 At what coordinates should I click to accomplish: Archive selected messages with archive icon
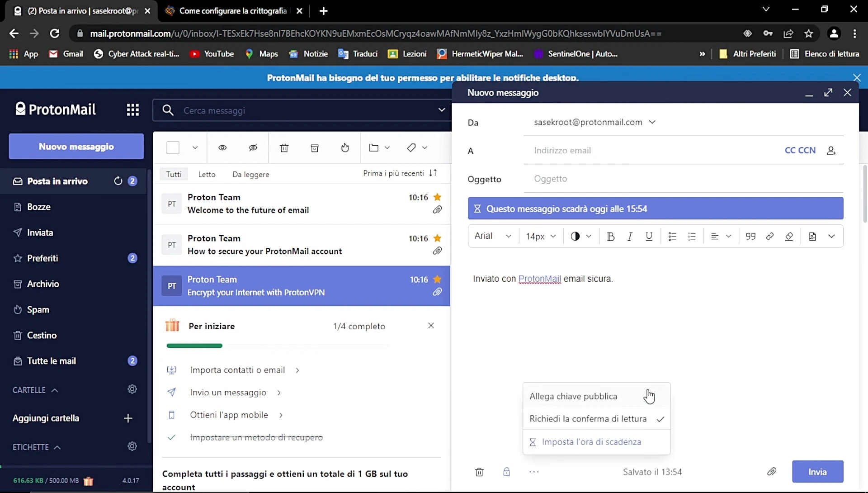[x=315, y=148]
